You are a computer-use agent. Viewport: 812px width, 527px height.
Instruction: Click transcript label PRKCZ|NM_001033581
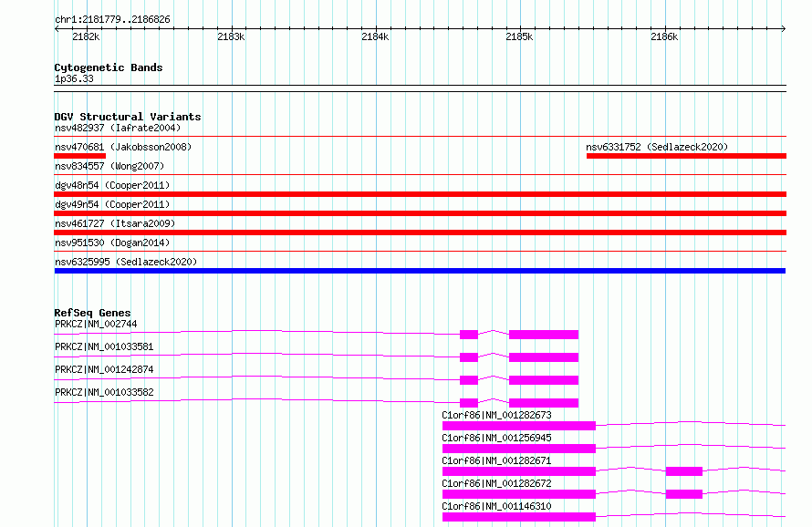coord(104,346)
